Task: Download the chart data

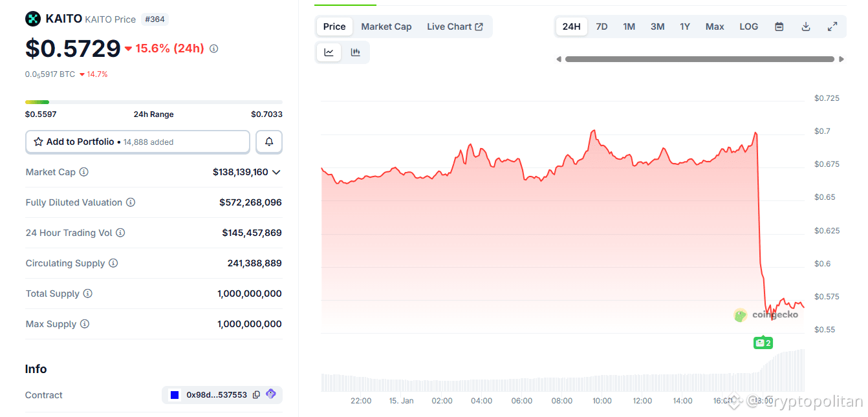Action: click(x=806, y=27)
